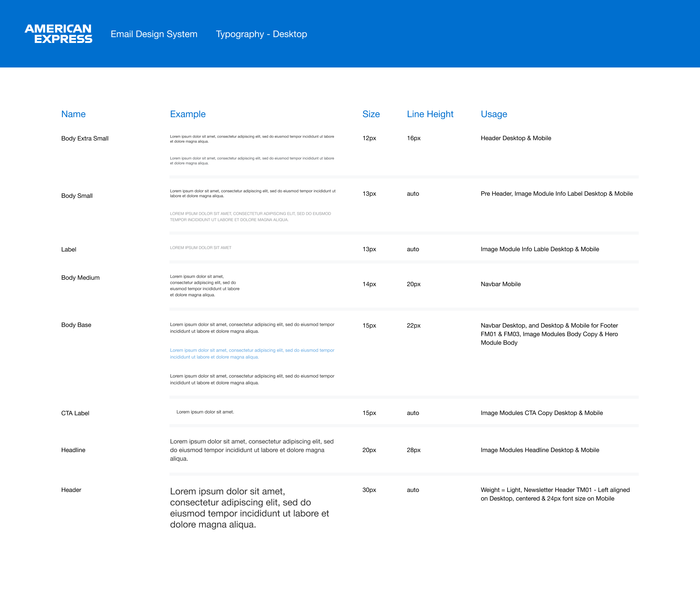The image size is (700, 591).
Task: Click 'Header Desktop & Mobile' usage text
Action: coord(516,138)
